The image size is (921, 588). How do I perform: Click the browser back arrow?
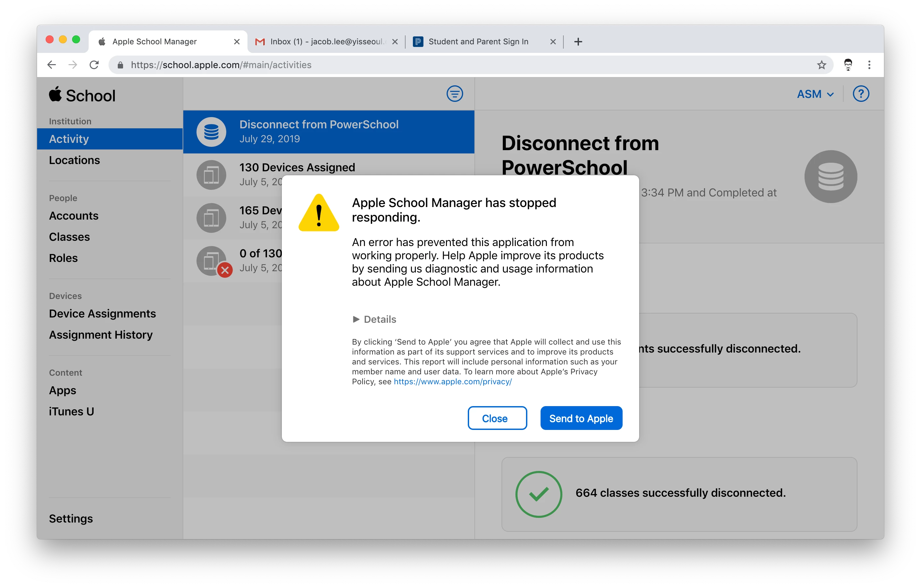pyautogui.click(x=52, y=65)
